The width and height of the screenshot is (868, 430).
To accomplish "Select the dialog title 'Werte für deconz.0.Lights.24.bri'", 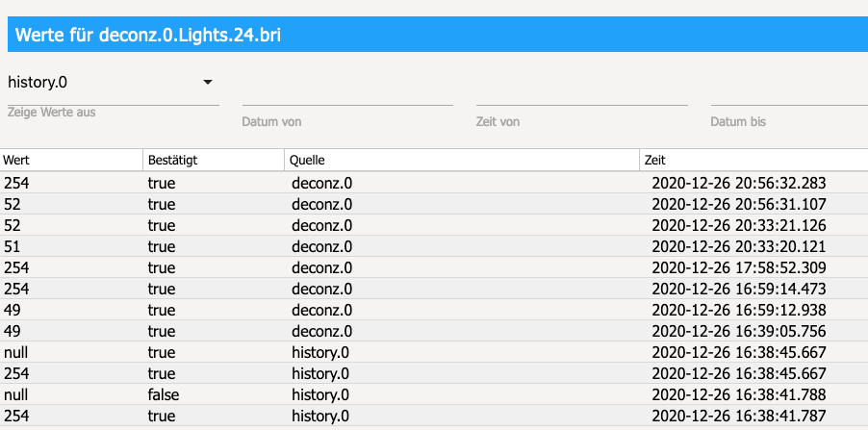I will click(148, 35).
